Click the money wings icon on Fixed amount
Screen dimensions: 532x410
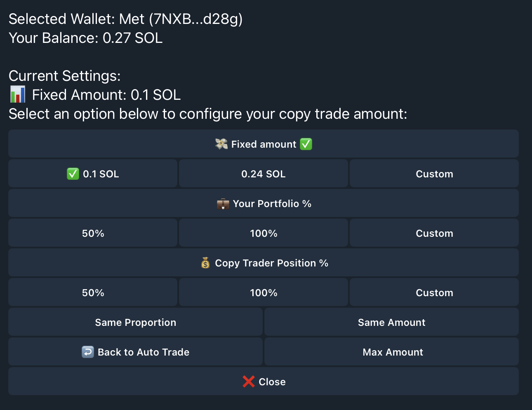(221, 144)
